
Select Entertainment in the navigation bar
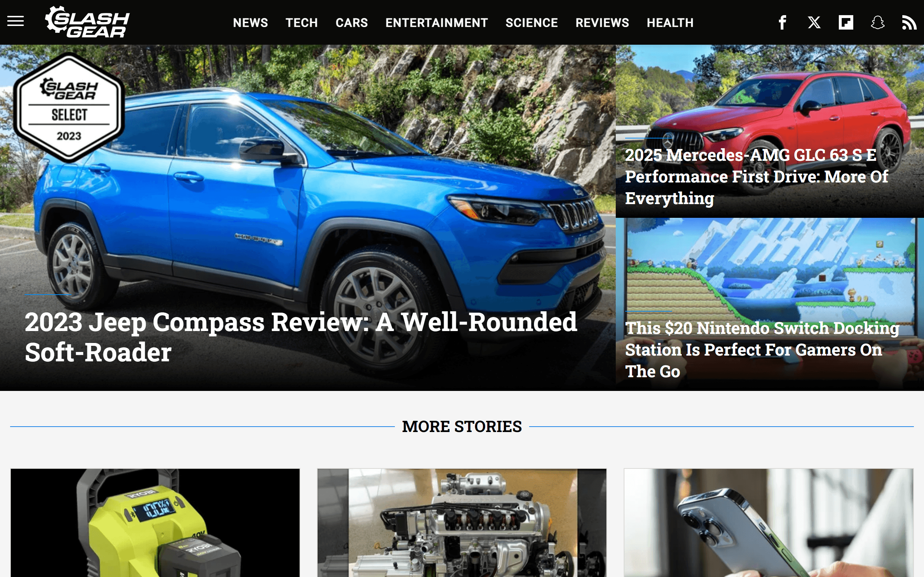coord(436,22)
